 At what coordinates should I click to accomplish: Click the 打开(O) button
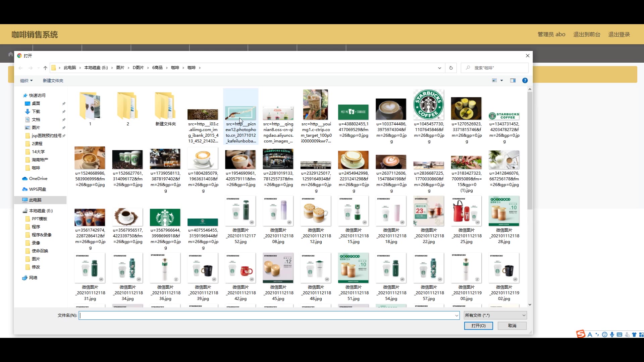point(478,326)
